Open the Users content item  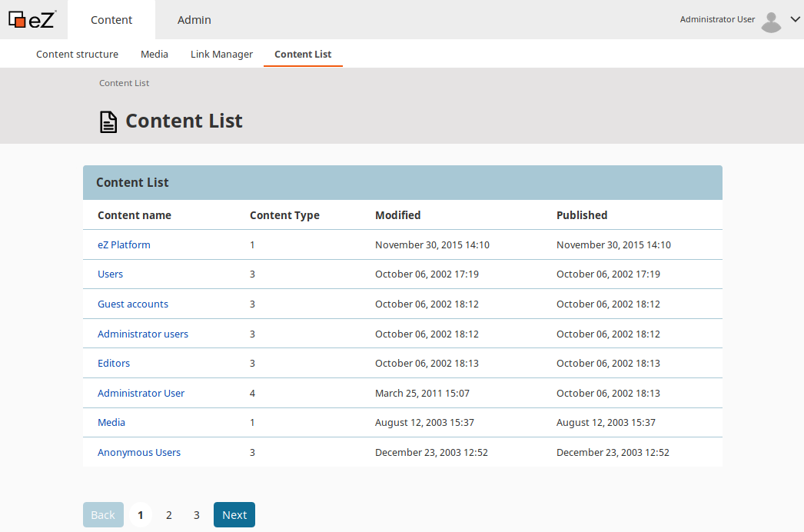(110, 274)
